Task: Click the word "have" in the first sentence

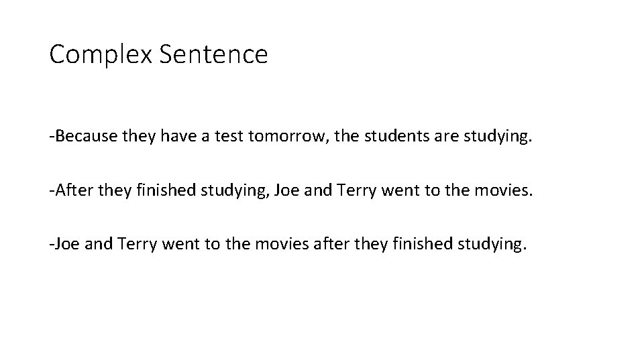Action: click(x=178, y=136)
